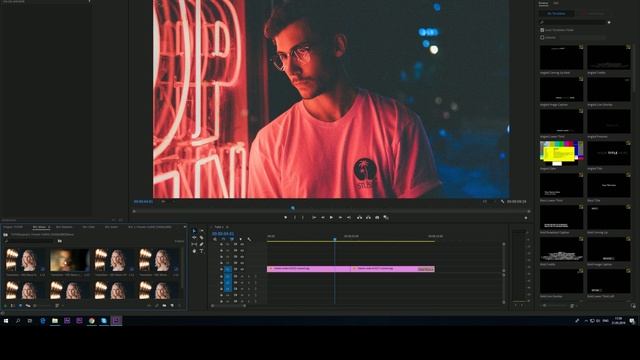Toggle V1 track output eye
This screenshot has height=360, width=640.
242,269
